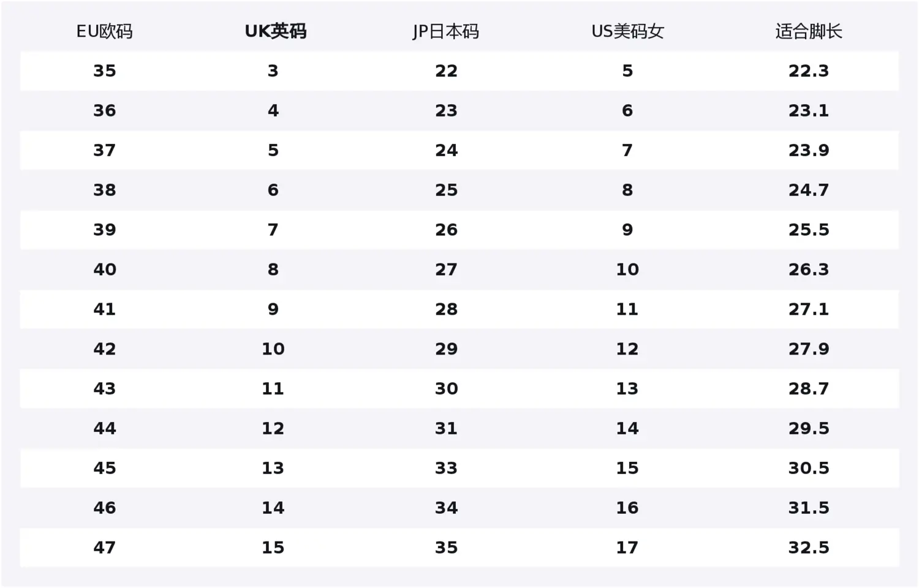Image resolution: width=919 pixels, height=588 pixels.
Task: Select UK size 10 cell
Action: (273, 349)
